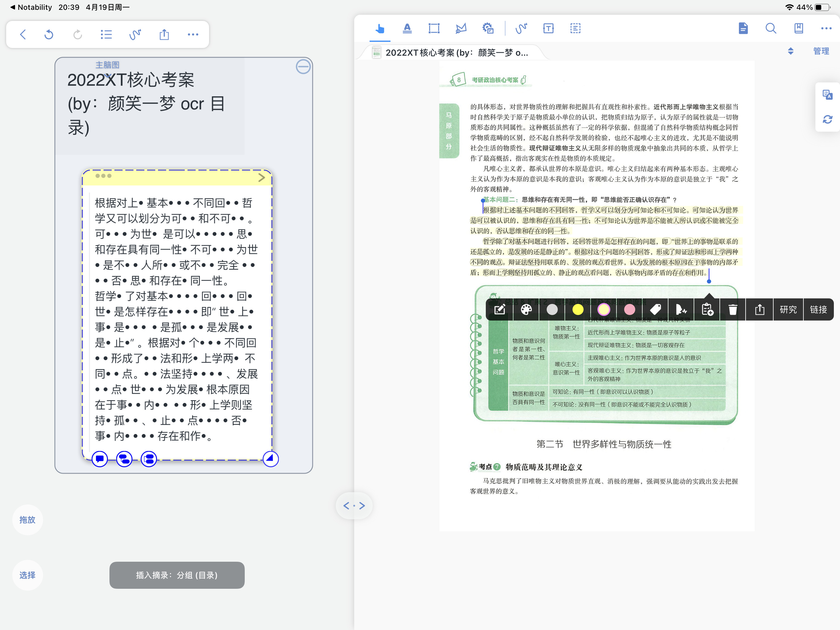Open the document switcher up-down arrows

(x=790, y=51)
